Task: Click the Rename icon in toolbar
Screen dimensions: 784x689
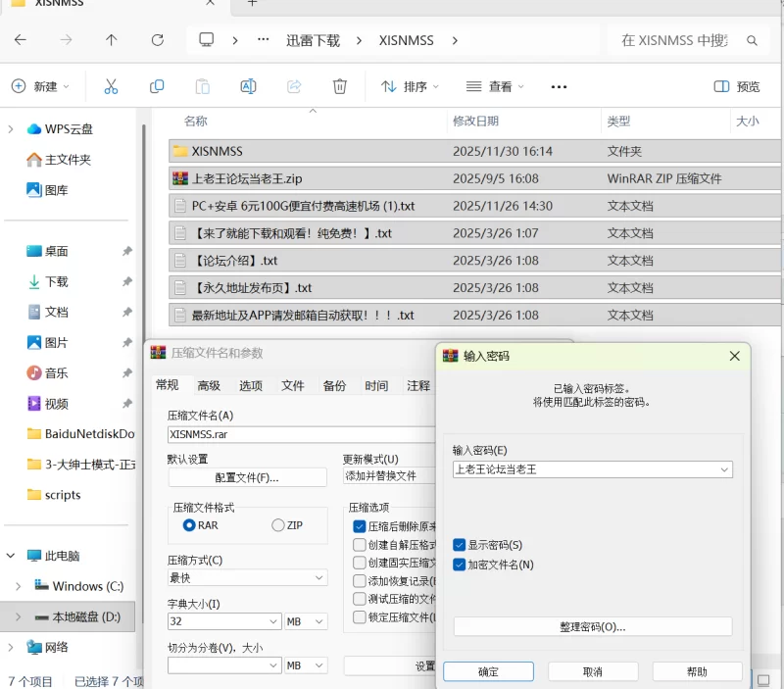Action: pos(248,86)
